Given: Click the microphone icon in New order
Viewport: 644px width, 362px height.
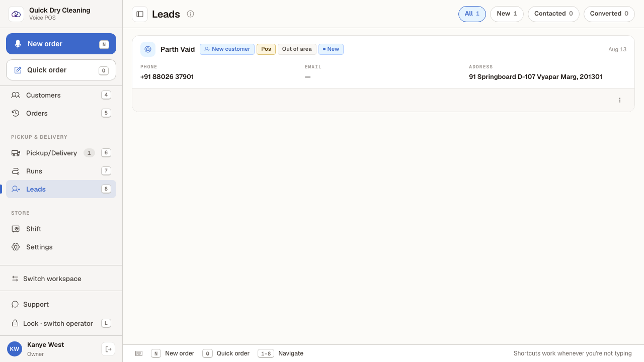Looking at the screenshot, I should click(x=18, y=44).
